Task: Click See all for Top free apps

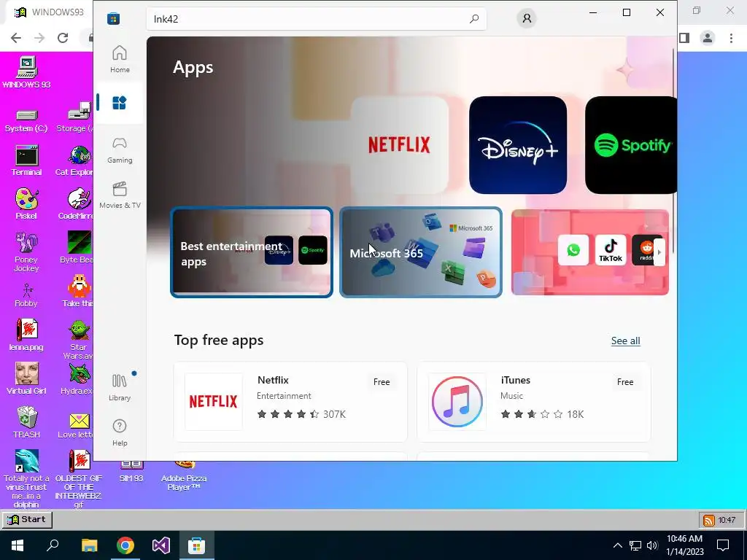Action: (625, 341)
